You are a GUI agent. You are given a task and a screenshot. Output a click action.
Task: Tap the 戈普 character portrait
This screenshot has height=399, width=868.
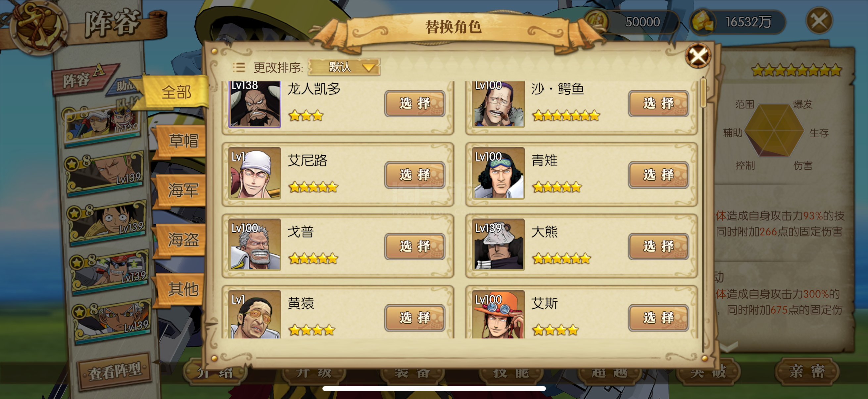255,244
